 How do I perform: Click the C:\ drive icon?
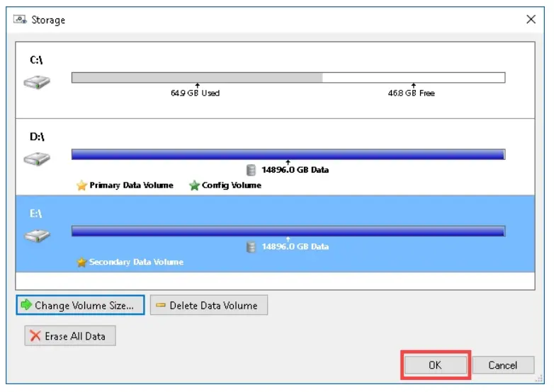click(x=37, y=82)
